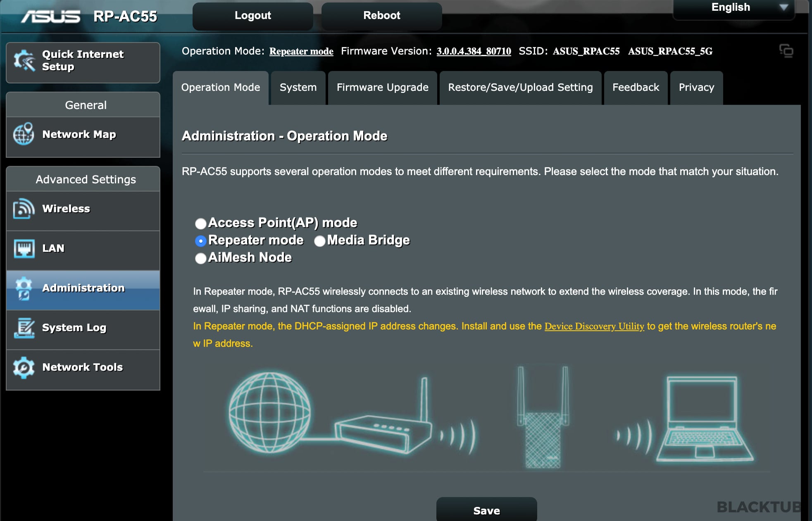Click the Administration gear icon
This screenshot has width=812, height=521.
pyautogui.click(x=24, y=288)
